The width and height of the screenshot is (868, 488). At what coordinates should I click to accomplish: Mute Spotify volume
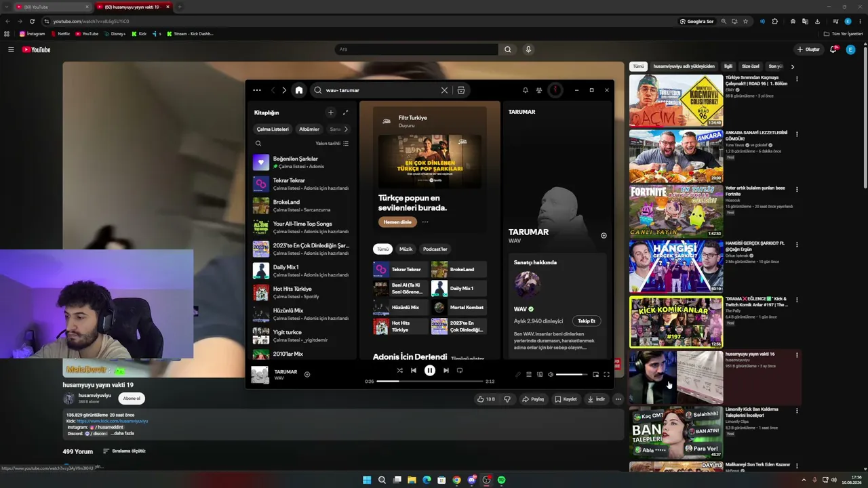(551, 374)
